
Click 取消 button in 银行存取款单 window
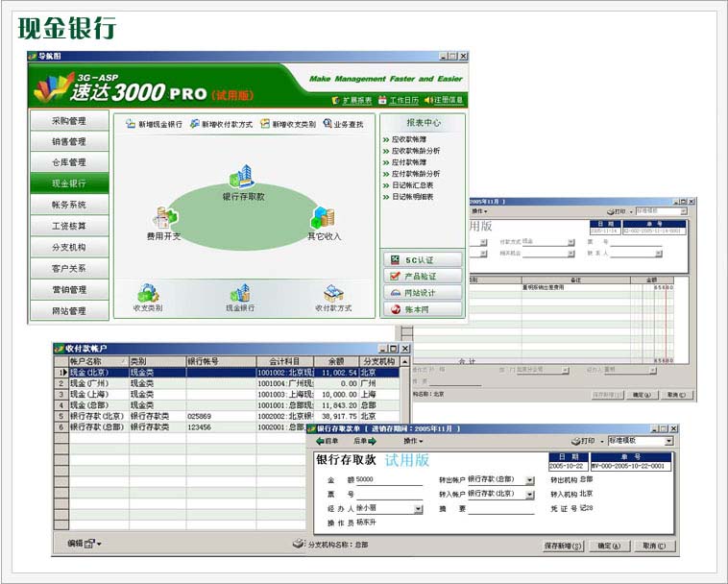pyautogui.click(x=654, y=546)
